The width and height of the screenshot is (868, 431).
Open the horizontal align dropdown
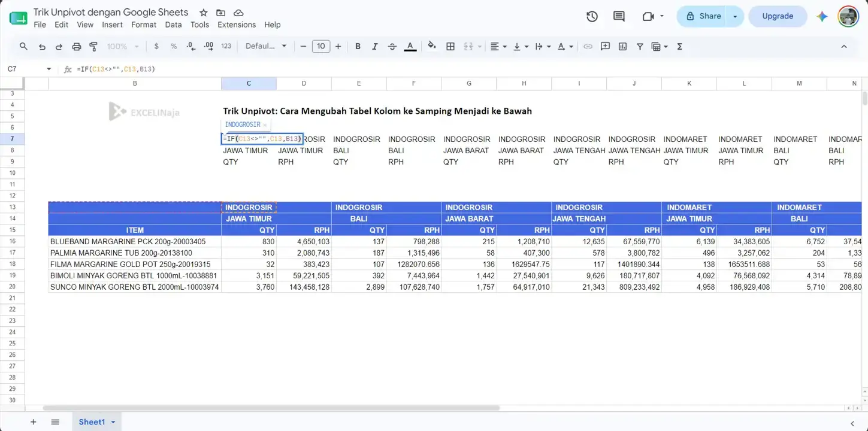point(498,46)
